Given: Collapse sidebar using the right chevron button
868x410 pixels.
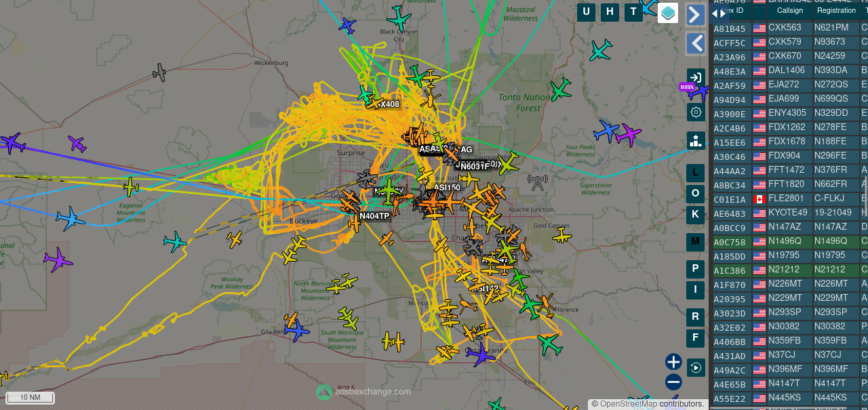Looking at the screenshot, I should click(x=696, y=15).
